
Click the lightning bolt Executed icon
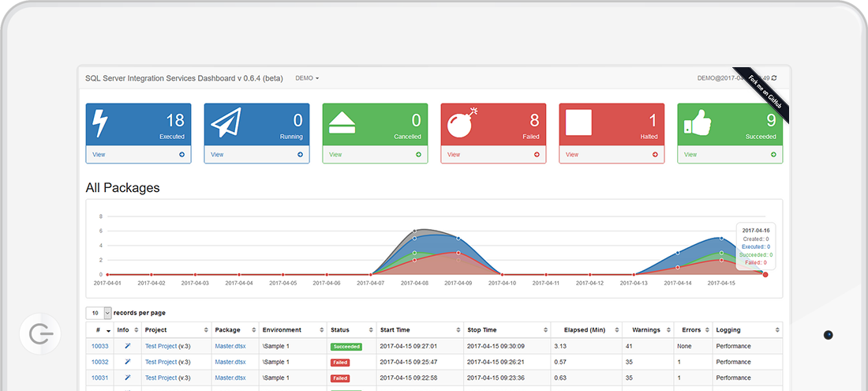(99, 123)
